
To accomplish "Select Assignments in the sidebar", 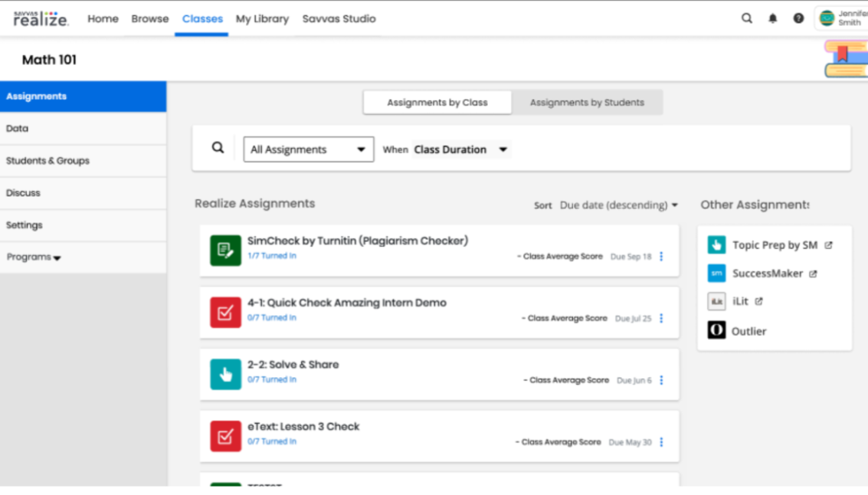I will 83,97.
